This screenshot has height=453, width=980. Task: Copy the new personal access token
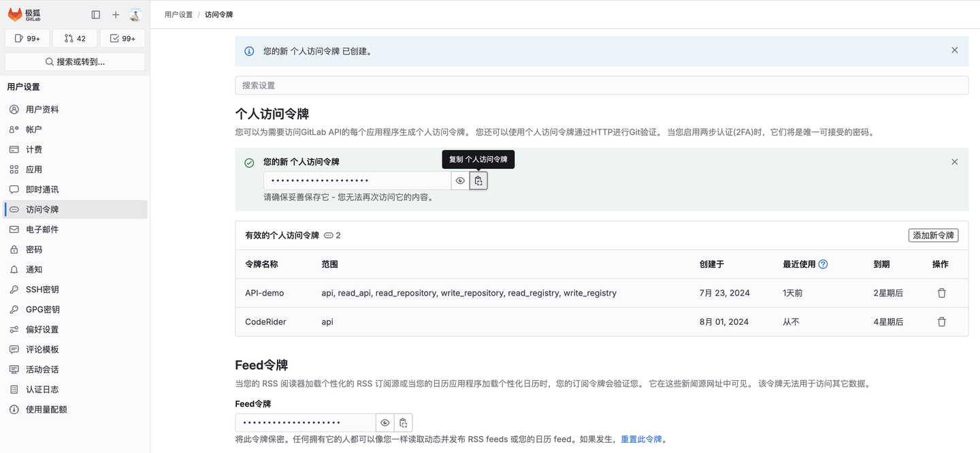coord(478,180)
